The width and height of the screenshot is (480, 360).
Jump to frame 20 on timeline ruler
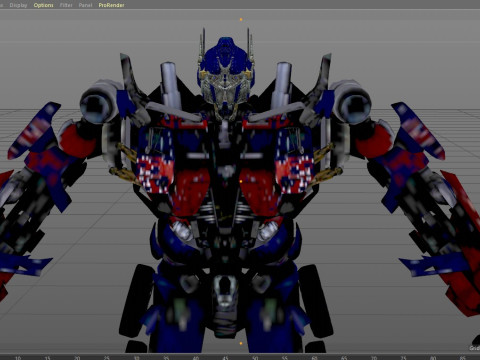[77, 358]
